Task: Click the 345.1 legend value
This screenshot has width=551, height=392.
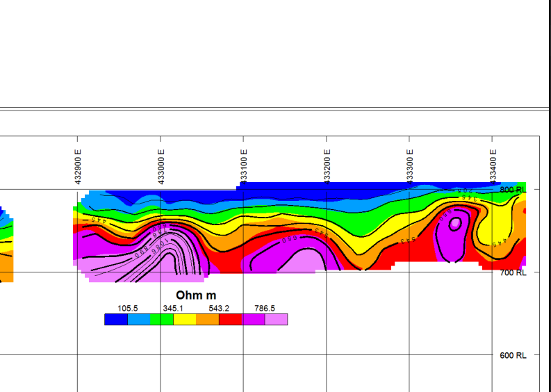Action: coord(173,309)
